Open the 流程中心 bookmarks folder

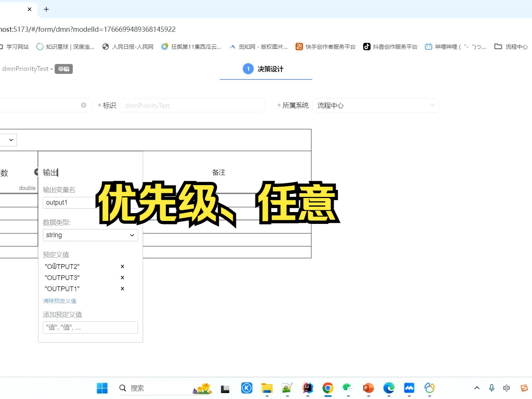[x=511, y=47]
